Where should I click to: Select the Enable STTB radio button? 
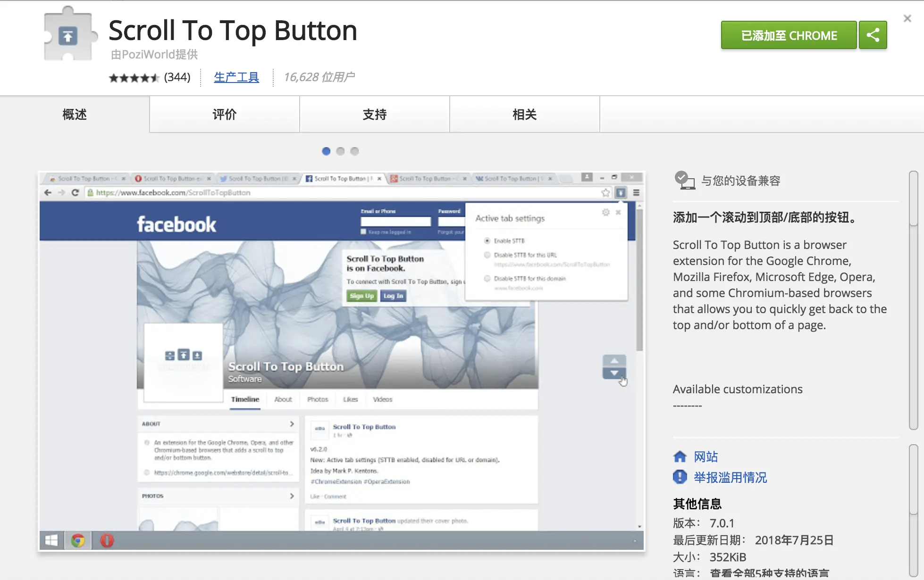point(487,240)
